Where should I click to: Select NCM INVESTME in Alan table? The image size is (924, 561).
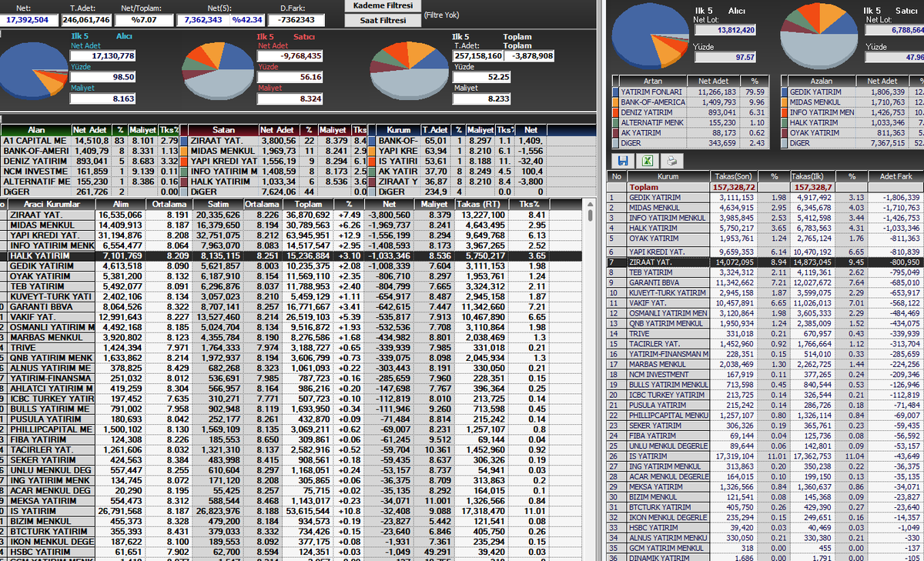click(x=90, y=171)
